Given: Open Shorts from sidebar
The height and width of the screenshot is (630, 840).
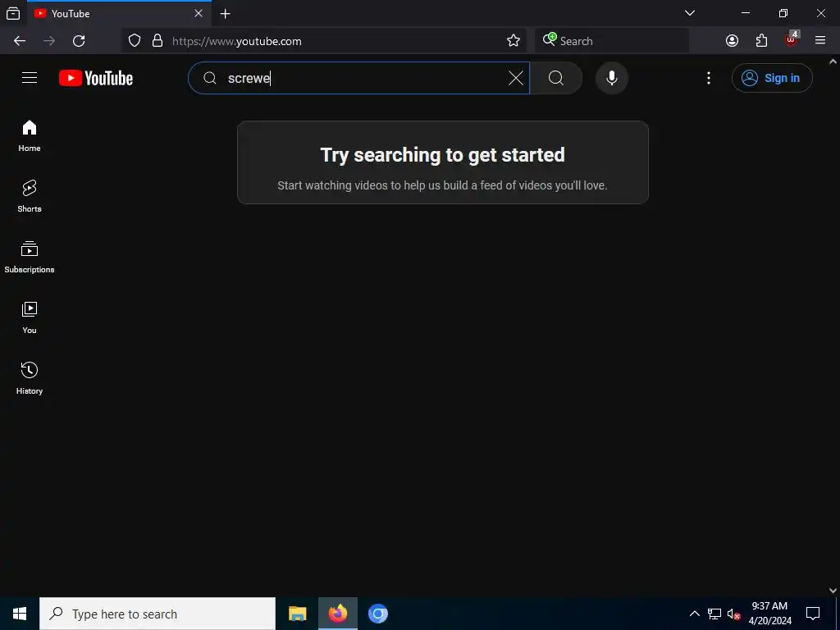Looking at the screenshot, I should click(x=30, y=197).
